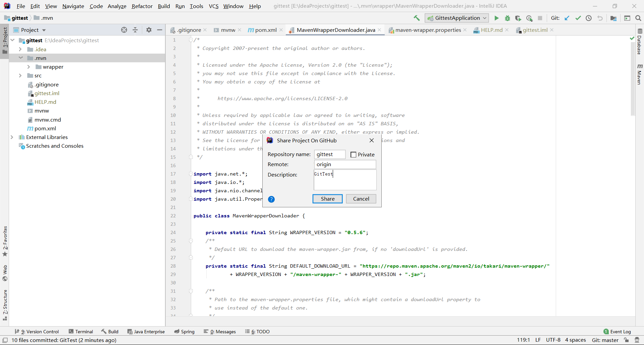Image resolution: width=644 pixels, height=345 pixels.
Task: Collapse the .mvn folder
Action: pyautogui.click(x=20, y=58)
